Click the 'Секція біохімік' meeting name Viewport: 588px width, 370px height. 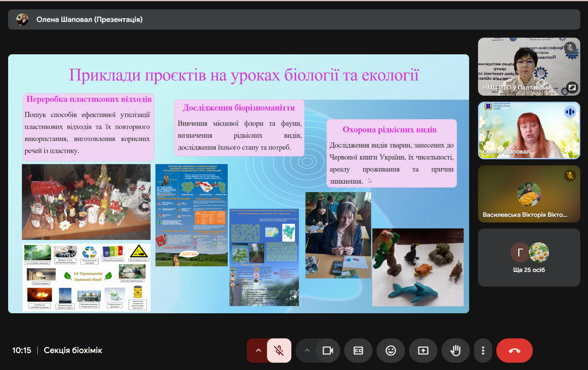(73, 351)
